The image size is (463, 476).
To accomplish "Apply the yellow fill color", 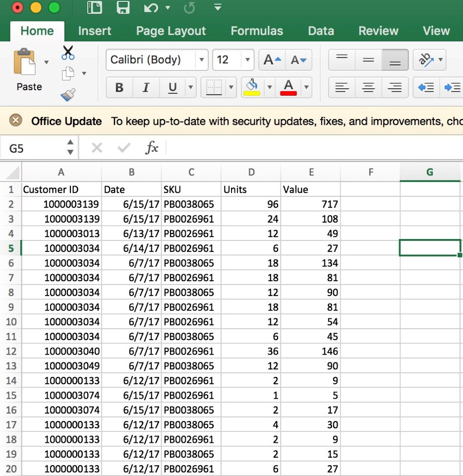I will 252,88.
